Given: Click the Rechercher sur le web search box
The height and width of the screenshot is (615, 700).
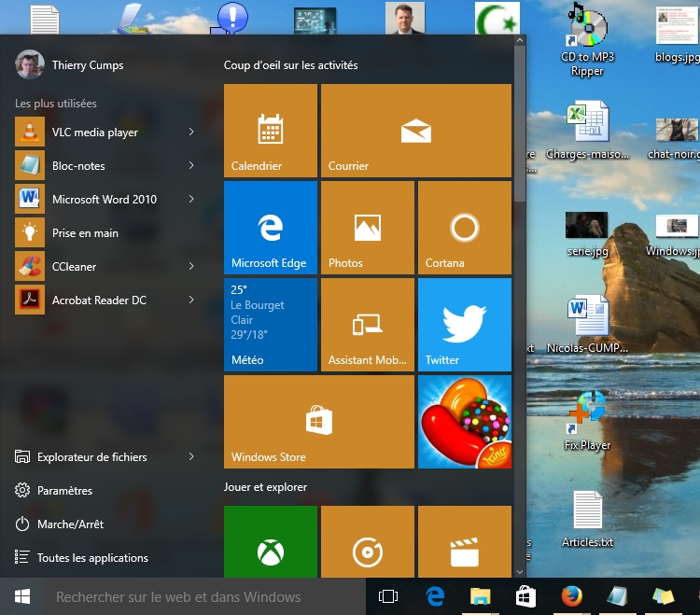Looking at the screenshot, I should (205, 596).
